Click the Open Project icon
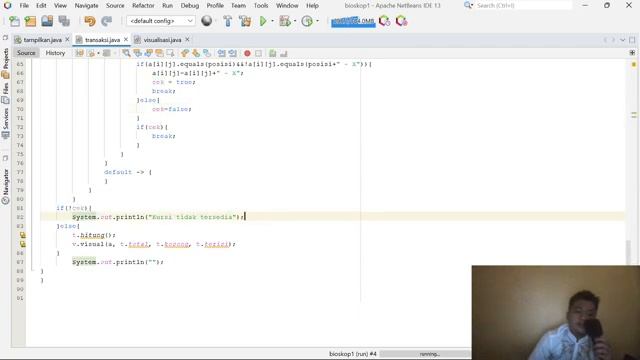 47,21
